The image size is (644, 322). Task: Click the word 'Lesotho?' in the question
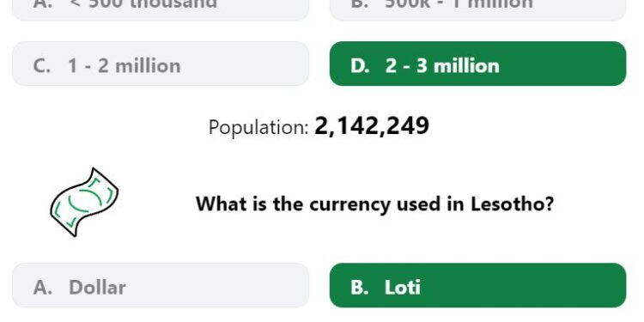click(512, 204)
